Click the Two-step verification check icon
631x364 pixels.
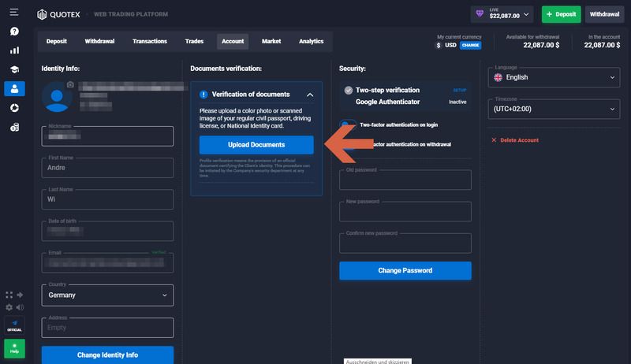[349, 91]
